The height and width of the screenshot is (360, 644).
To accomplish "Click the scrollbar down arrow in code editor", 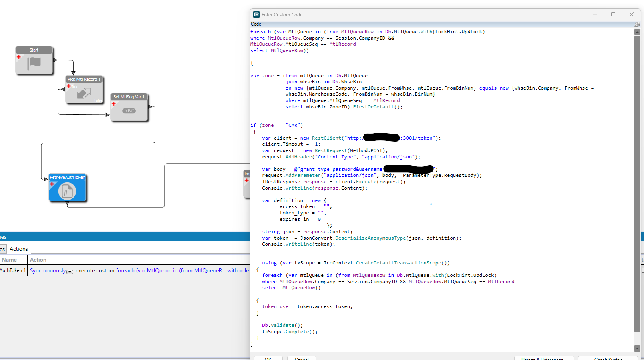I will pos(637,348).
